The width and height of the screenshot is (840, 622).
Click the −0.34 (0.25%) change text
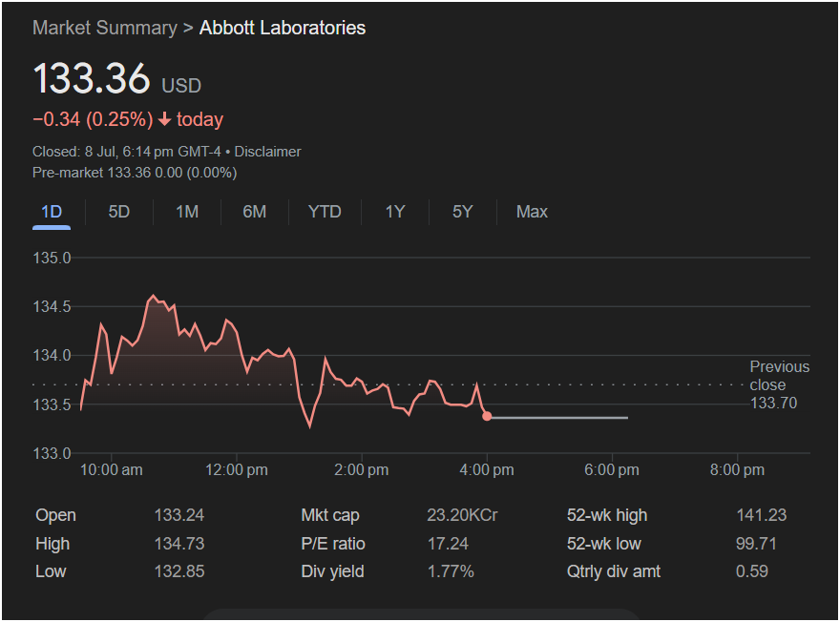[x=93, y=119]
